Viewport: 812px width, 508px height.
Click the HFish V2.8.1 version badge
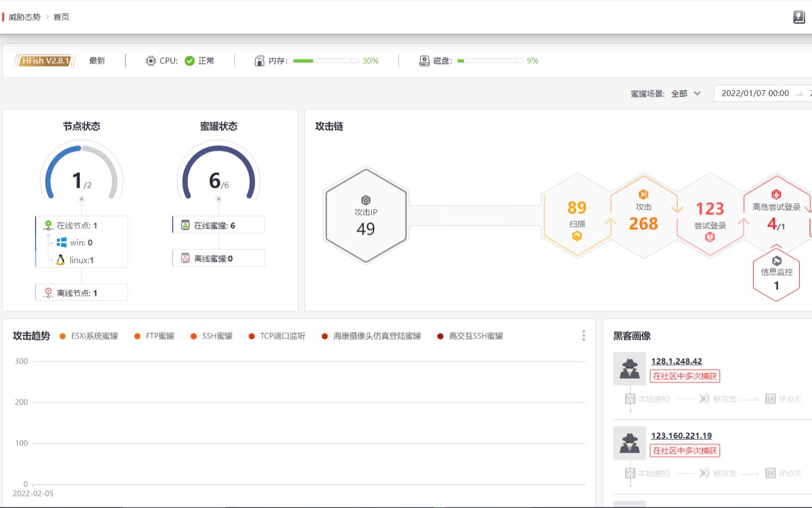click(x=45, y=61)
